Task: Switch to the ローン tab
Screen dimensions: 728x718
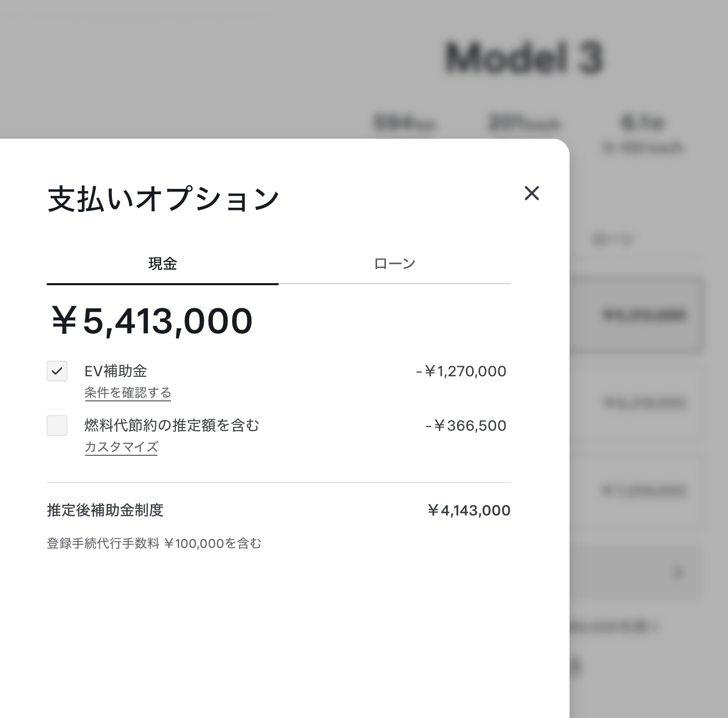Action: click(395, 263)
